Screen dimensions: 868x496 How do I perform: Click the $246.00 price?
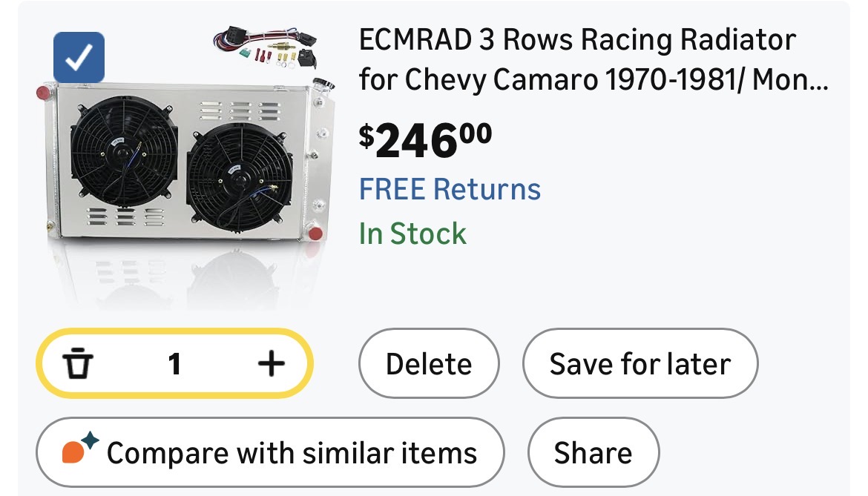click(x=425, y=140)
